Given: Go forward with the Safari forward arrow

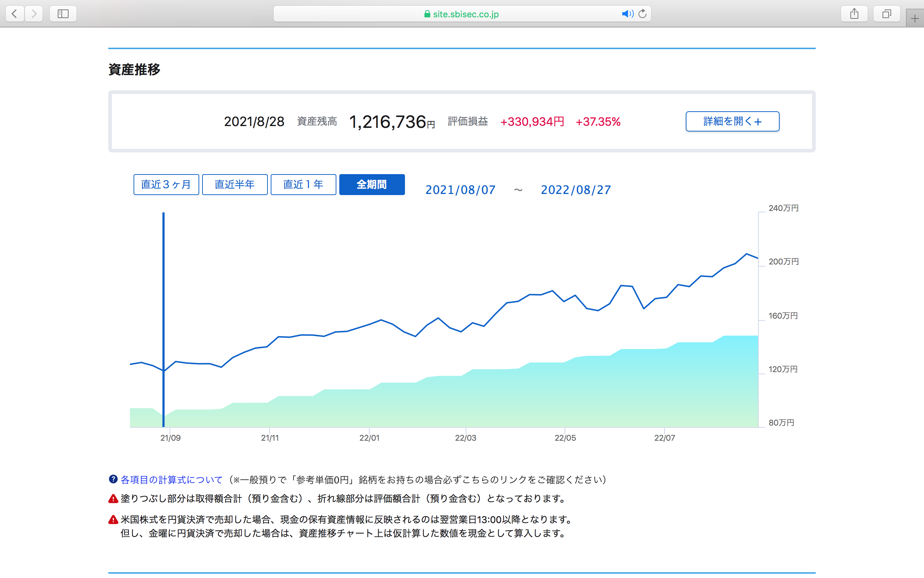Looking at the screenshot, I should click(34, 14).
